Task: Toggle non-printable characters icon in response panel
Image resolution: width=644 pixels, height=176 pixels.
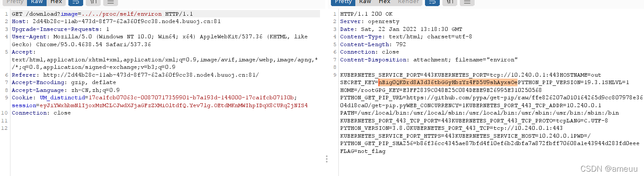Action: [449, 2]
